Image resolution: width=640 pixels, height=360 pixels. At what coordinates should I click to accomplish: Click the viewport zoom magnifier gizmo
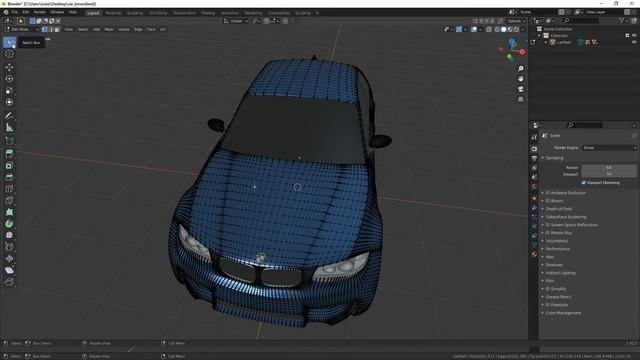click(x=520, y=69)
